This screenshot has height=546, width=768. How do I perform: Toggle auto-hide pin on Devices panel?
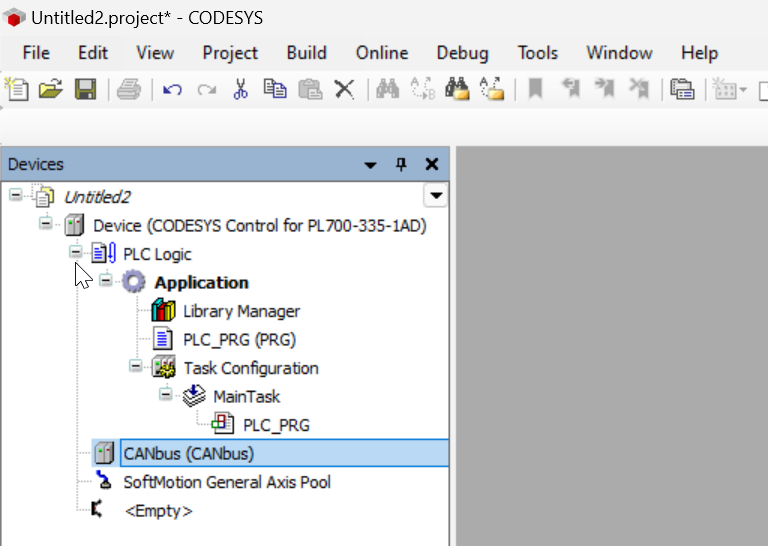click(x=401, y=165)
